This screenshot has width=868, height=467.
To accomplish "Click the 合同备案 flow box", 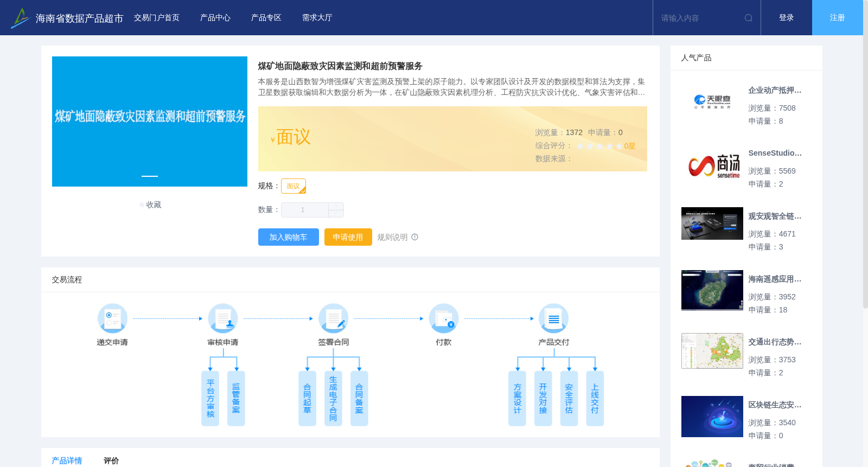I will pos(359,399).
